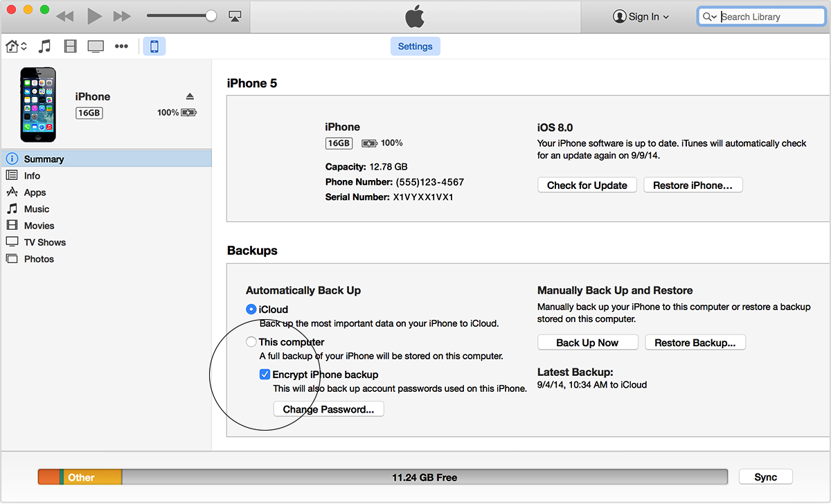
Task: Select Apps in the sidebar
Action: click(x=106, y=192)
